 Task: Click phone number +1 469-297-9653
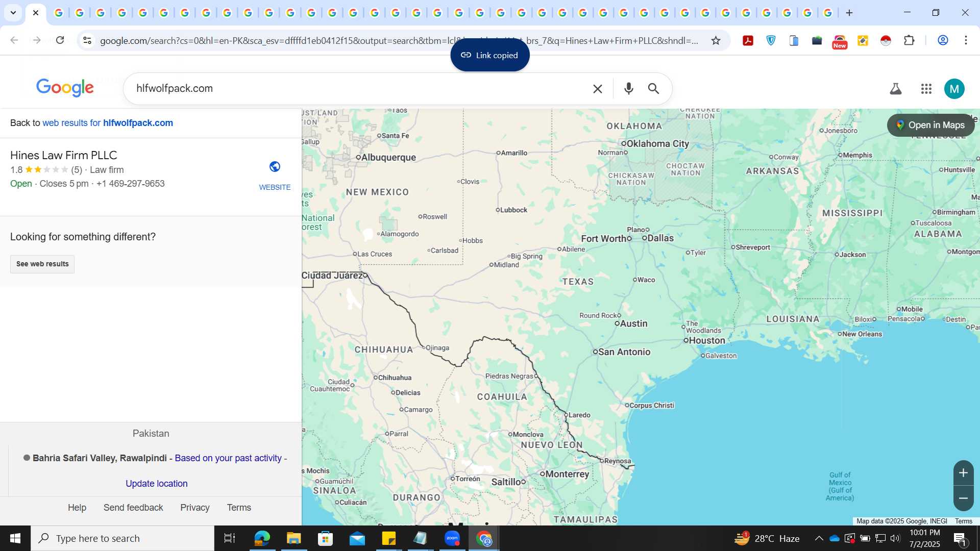(130, 184)
